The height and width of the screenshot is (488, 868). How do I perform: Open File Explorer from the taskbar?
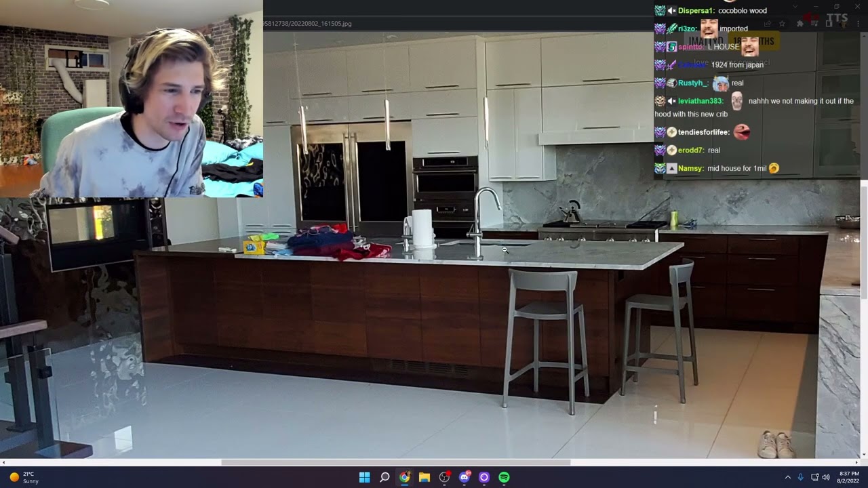pyautogui.click(x=425, y=477)
